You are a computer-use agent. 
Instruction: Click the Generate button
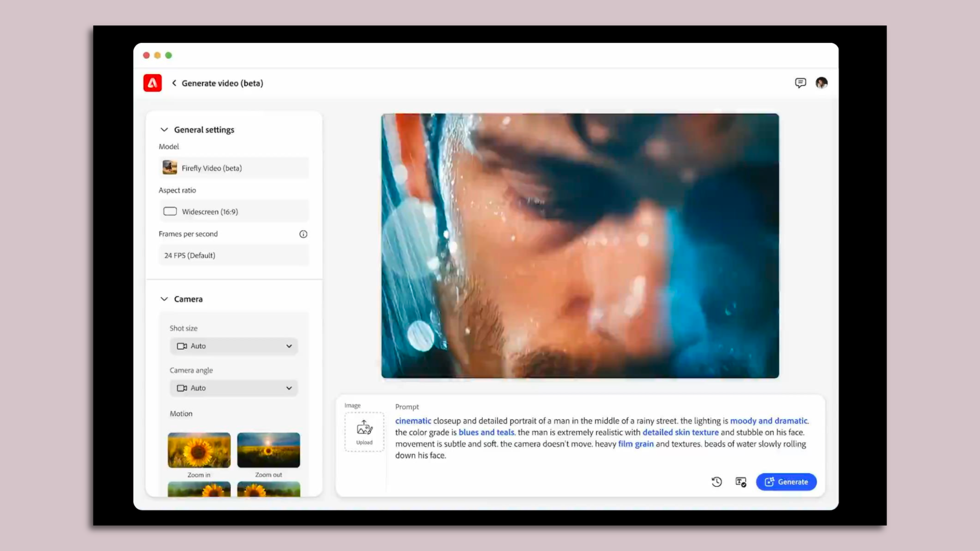click(786, 482)
